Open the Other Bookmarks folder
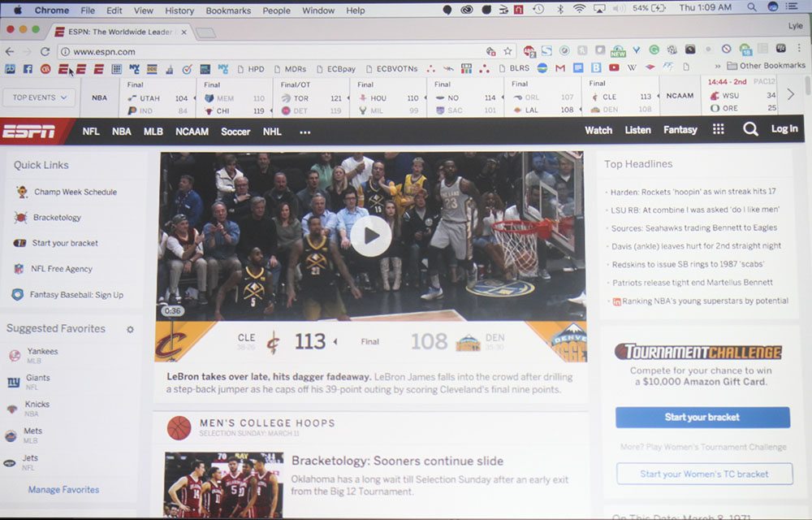The image size is (812, 520). click(x=767, y=66)
